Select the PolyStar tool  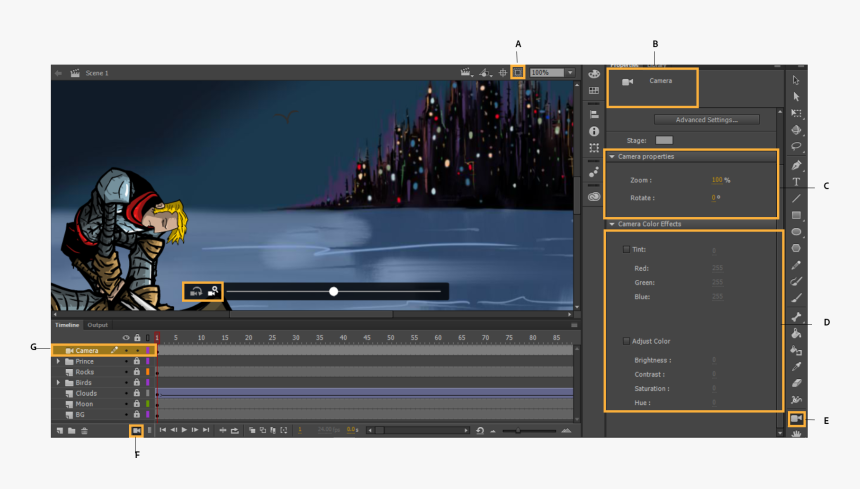tap(796, 248)
